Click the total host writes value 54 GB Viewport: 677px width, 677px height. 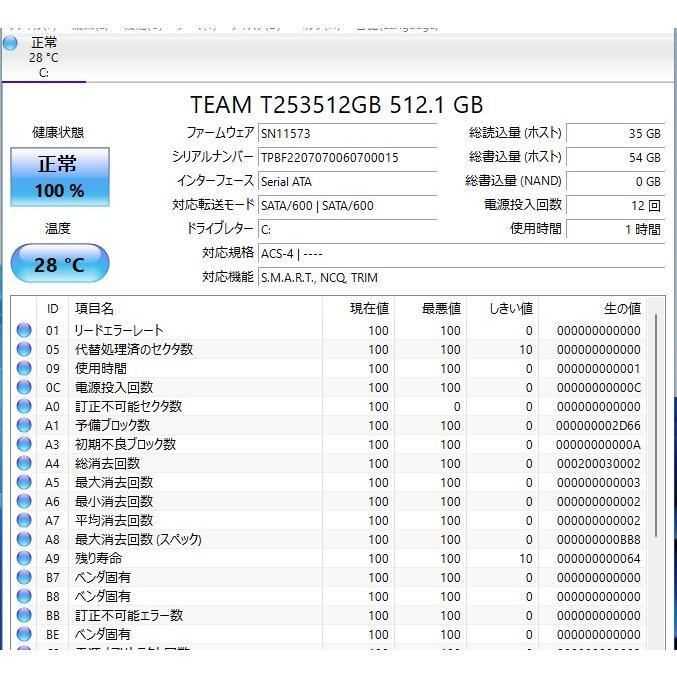click(615, 158)
